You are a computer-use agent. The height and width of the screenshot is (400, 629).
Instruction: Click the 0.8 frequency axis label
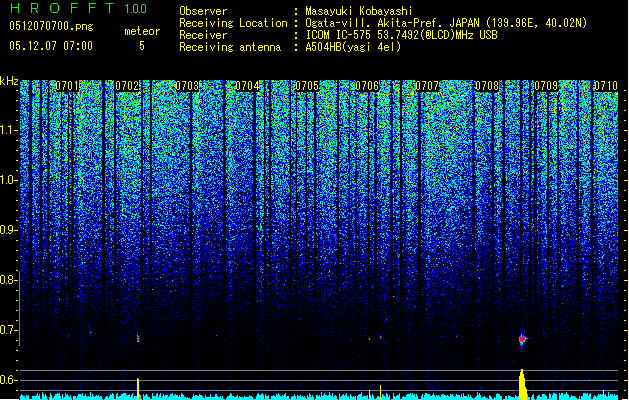click(8, 280)
